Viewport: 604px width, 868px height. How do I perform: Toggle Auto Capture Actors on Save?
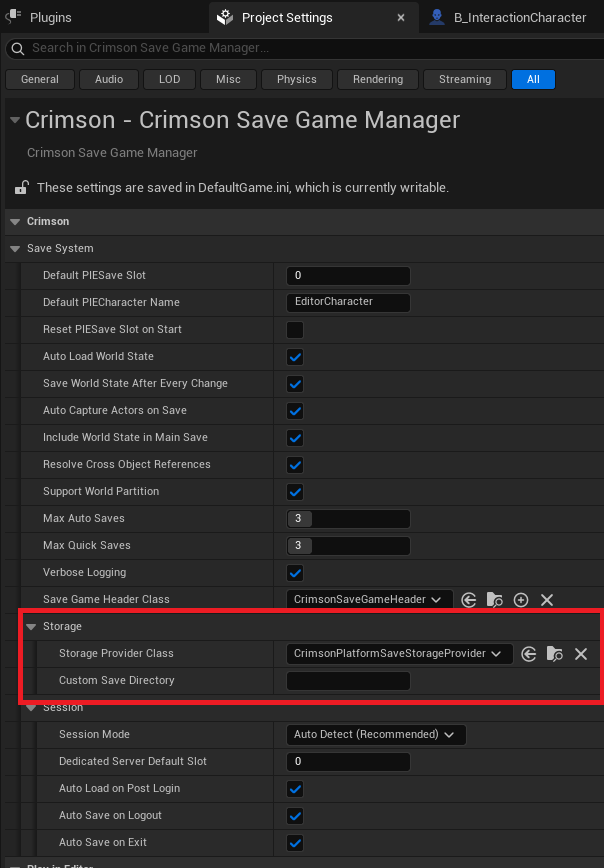tap(295, 411)
